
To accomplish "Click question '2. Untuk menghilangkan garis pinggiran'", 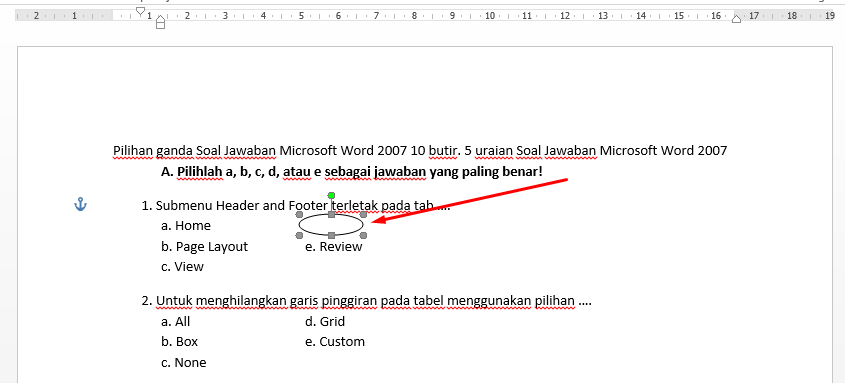I will [x=366, y=301].
